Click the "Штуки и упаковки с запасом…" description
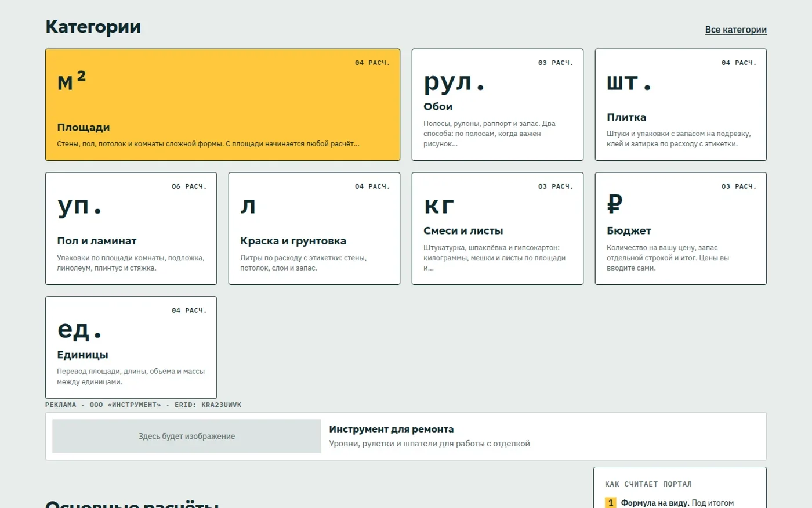Screen dimensions: 812x508 point(679,139)
